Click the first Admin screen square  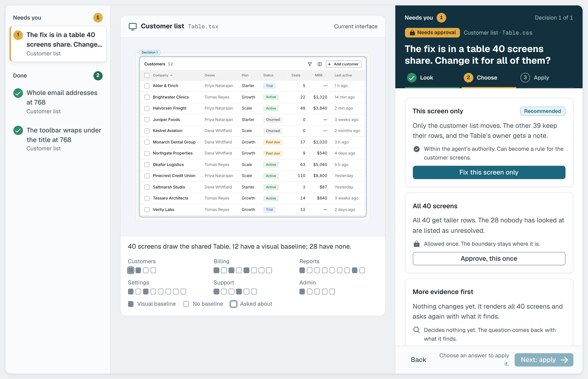302,292
